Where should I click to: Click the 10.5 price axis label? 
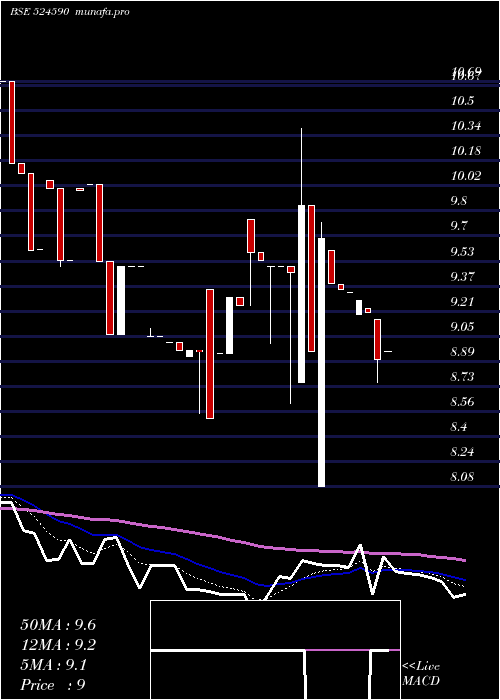click(x=462, y=101)
